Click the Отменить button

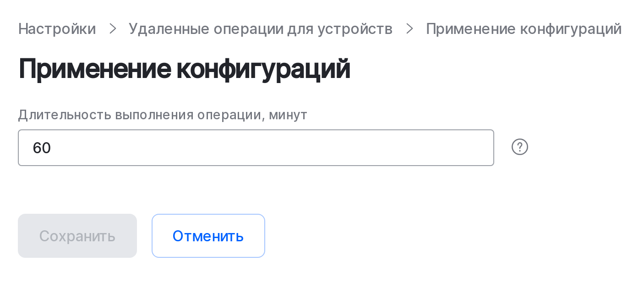pyautogui.click(x=208, y=236)
